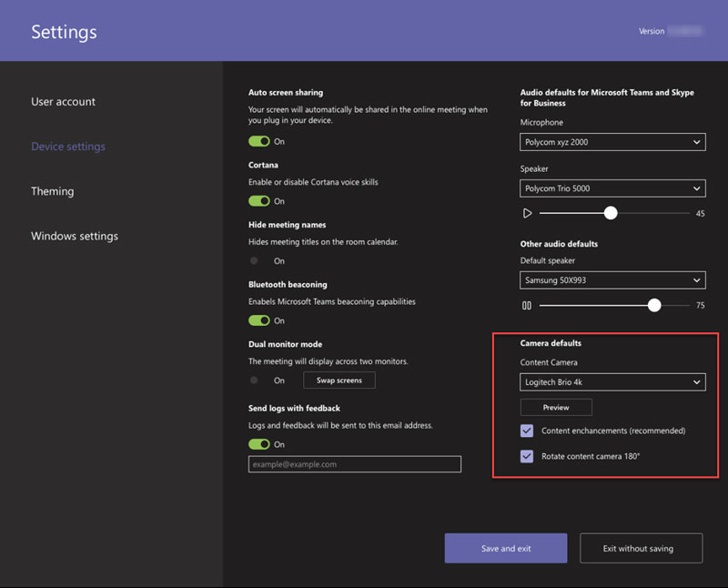
Task: Open Default speaker Samsung 50X993 dropdown
Action: pyautogui.click(x=612, y=280)
